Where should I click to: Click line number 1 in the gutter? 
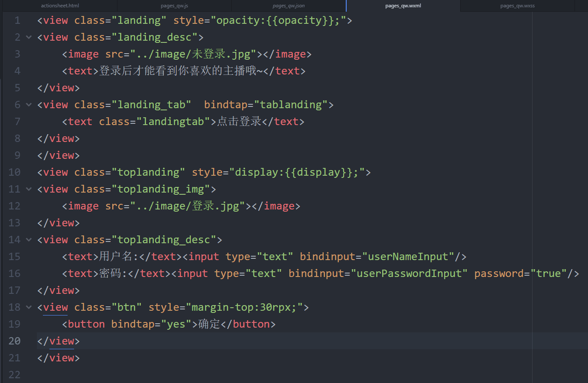click(17, 20)
